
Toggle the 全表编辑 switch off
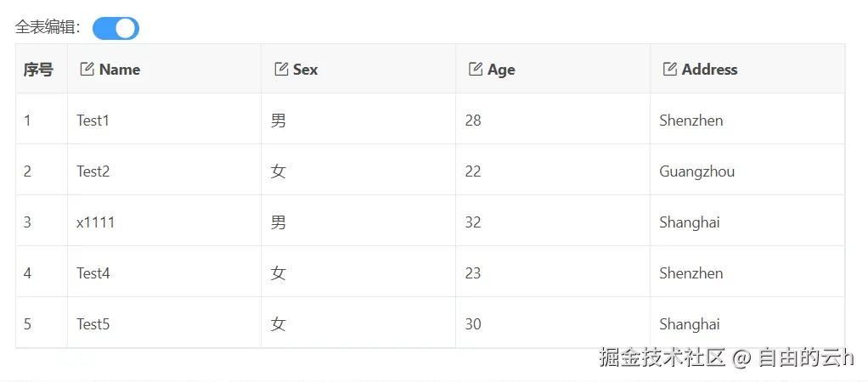(x=116, y=28)
